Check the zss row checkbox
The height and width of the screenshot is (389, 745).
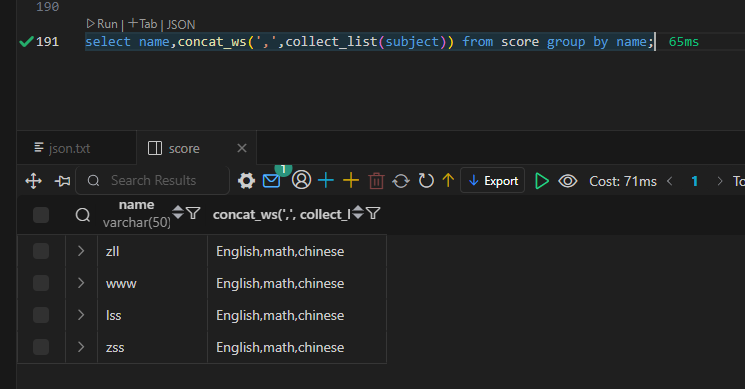[x=41, y=347]
